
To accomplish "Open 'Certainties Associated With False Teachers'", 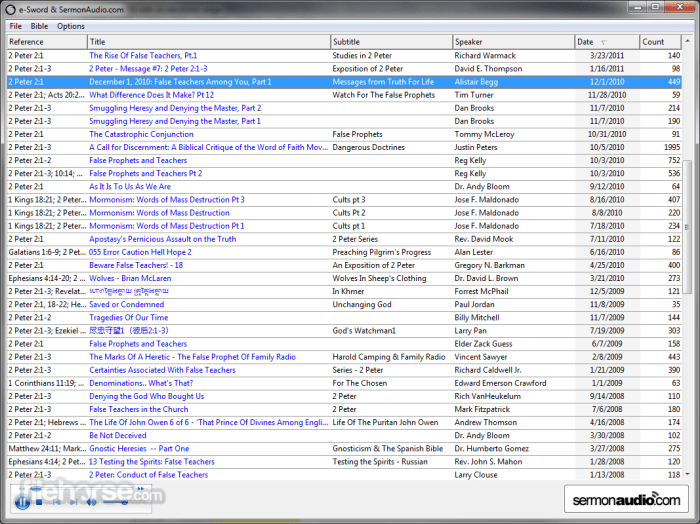I will pos(162,370).
